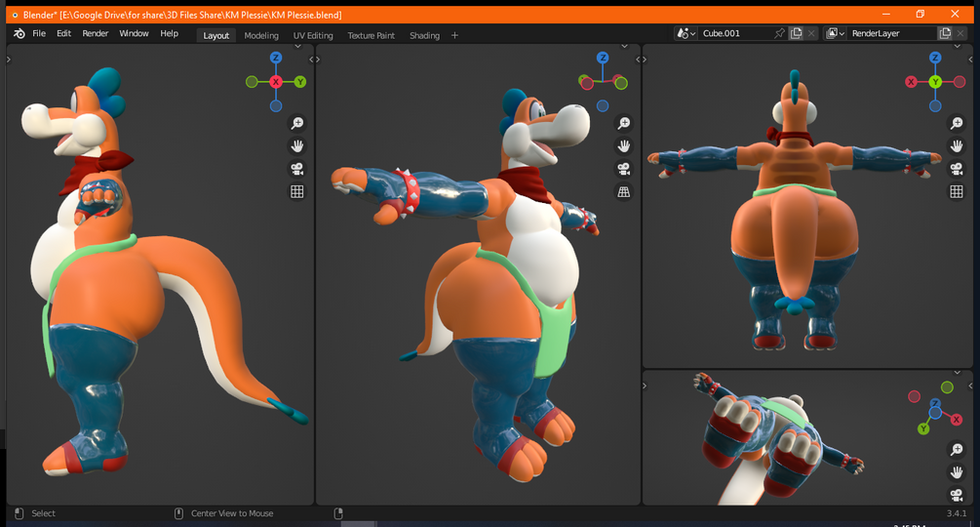Screen dimensions: 980x527
Task: Open underside-view viewport toolbar arrow
Action: 645,385
